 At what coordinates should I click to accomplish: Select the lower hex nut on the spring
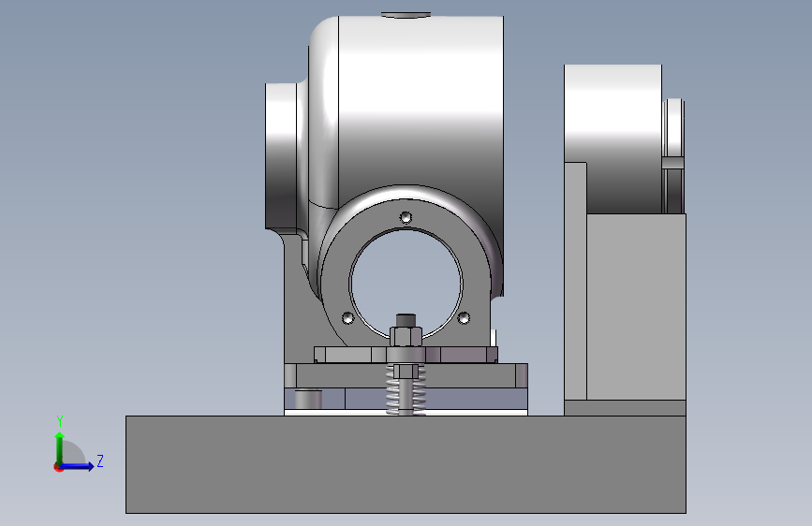pyautogui.click(x=406, y=372)
